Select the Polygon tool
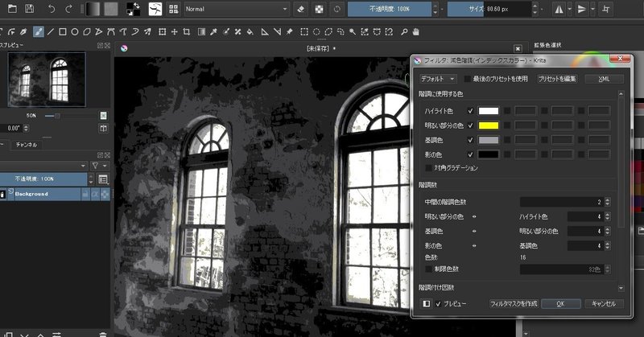644x337 pixels. coord(87,31)
